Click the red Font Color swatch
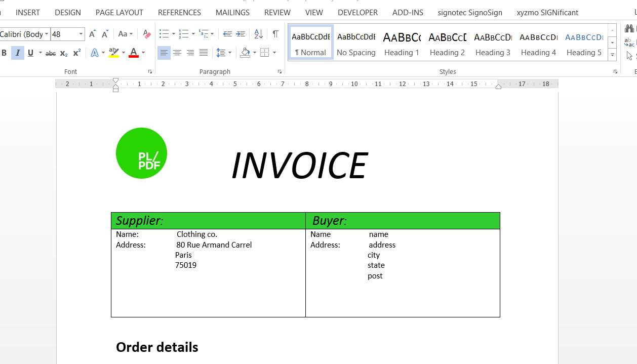This screenshot has height=364, width=637. [134, 53]
